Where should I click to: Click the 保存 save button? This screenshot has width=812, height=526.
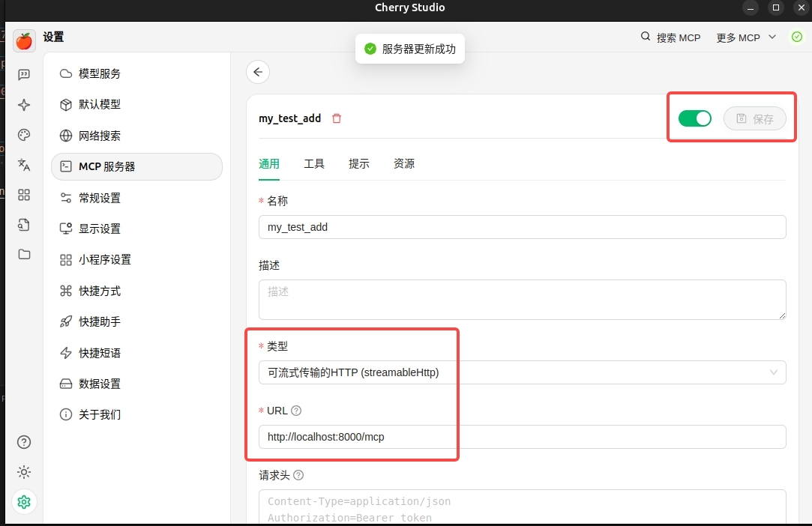pyautogui.click(x=754, y=118)
